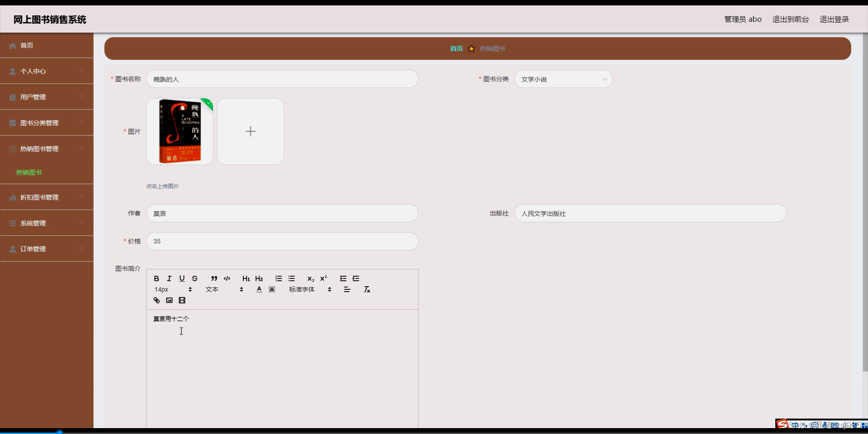Screen dimensions: 868x434
Task: Click inside the 图书简介 editor text area
Action: point(282,368)
